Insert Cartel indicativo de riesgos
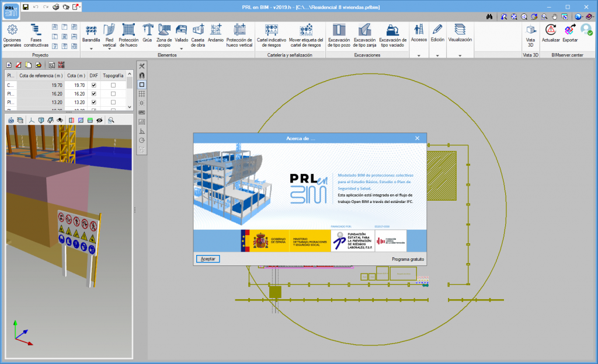Viewport: 598px width, 364px height. 271,36
